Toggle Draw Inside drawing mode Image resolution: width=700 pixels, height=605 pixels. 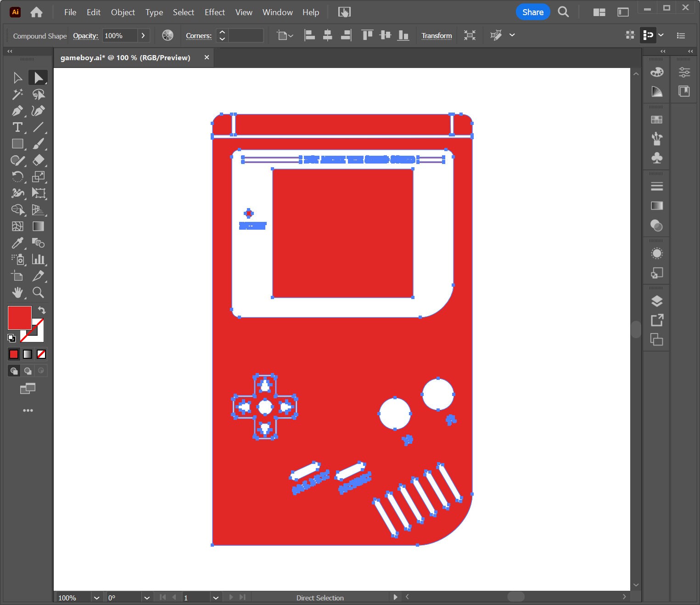41,371
